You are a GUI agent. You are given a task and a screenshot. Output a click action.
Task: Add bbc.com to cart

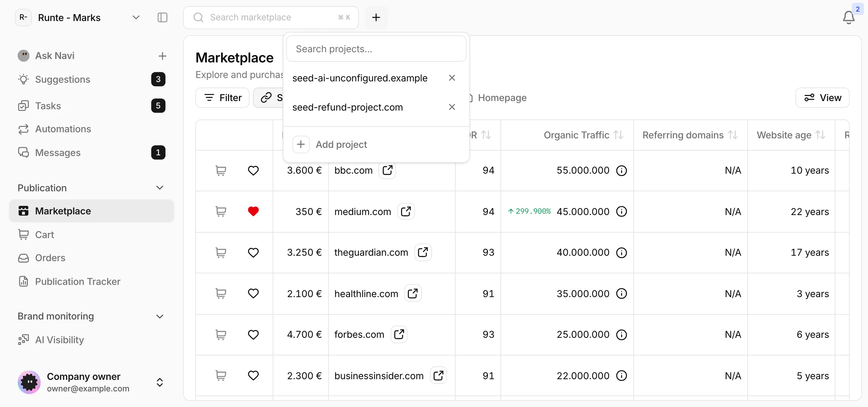coord(221,170)
